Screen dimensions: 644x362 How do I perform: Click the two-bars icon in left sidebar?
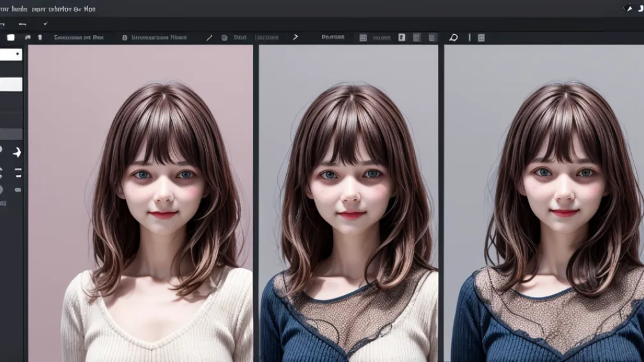[x=18, y=173]
